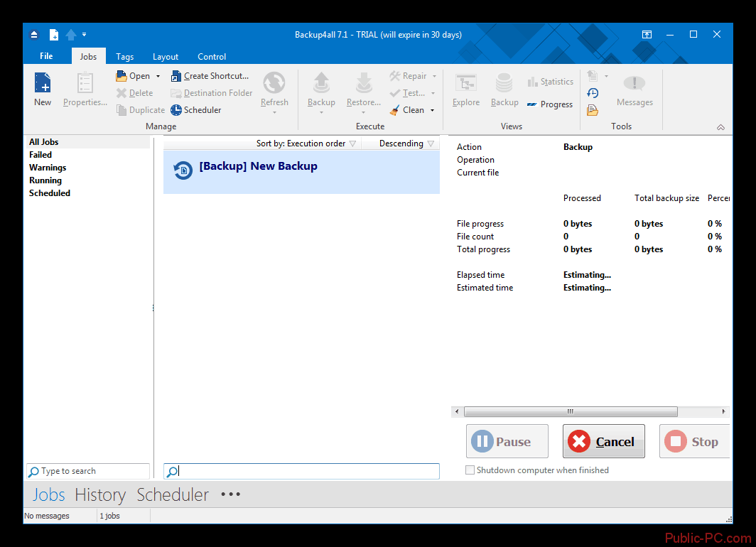Open the Destination Folder
Screen dimensions: 756x547
[212, 93]
